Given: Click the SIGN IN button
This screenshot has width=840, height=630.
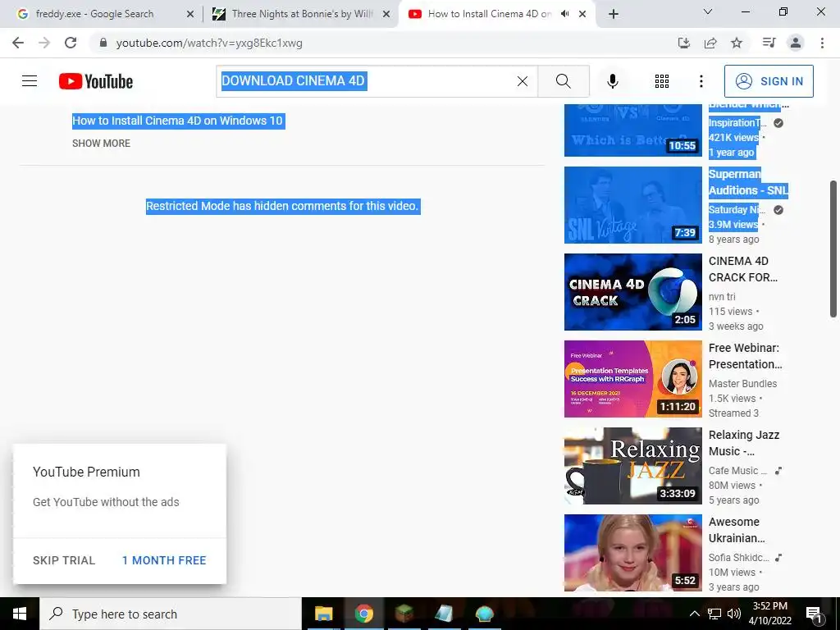Looking at the screenshot, I should (x=769, y=81).
